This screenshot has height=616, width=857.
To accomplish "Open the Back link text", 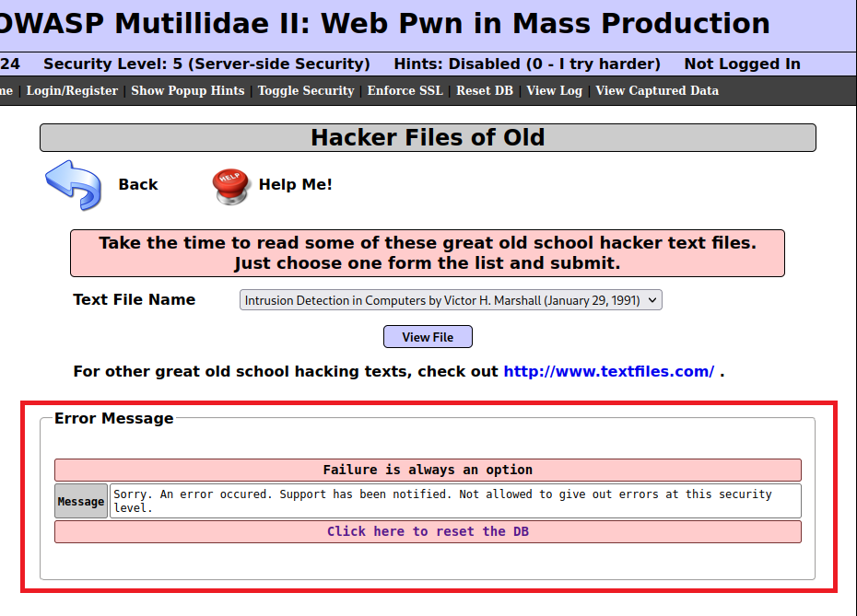I will click(137, 184).
